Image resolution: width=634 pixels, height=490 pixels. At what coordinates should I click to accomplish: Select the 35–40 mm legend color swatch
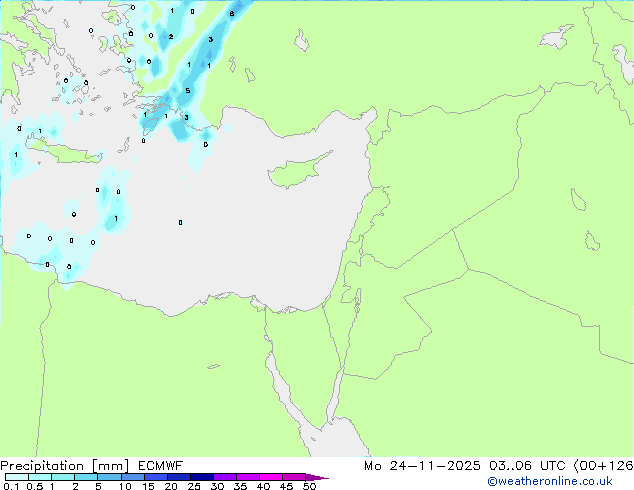248,477
